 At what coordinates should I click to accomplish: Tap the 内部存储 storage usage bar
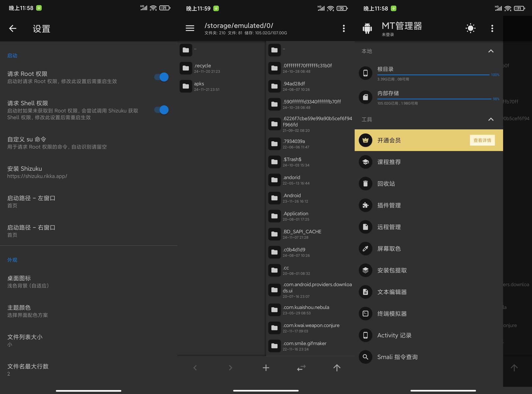click(x=433, y=99)
